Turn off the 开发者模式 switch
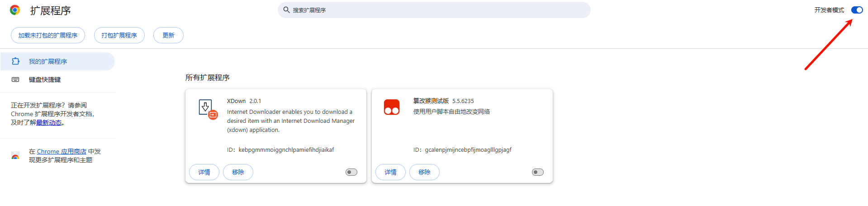 tap(857, 10)
